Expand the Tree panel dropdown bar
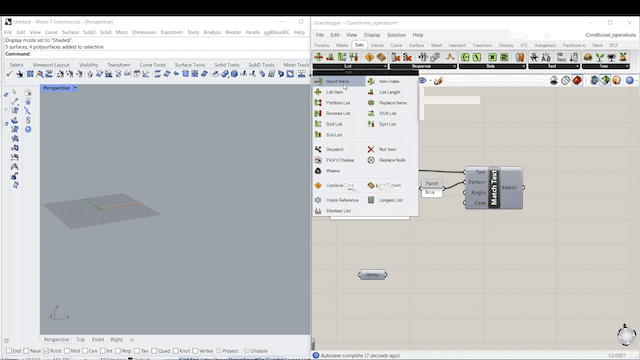 [x=606, y=66]
